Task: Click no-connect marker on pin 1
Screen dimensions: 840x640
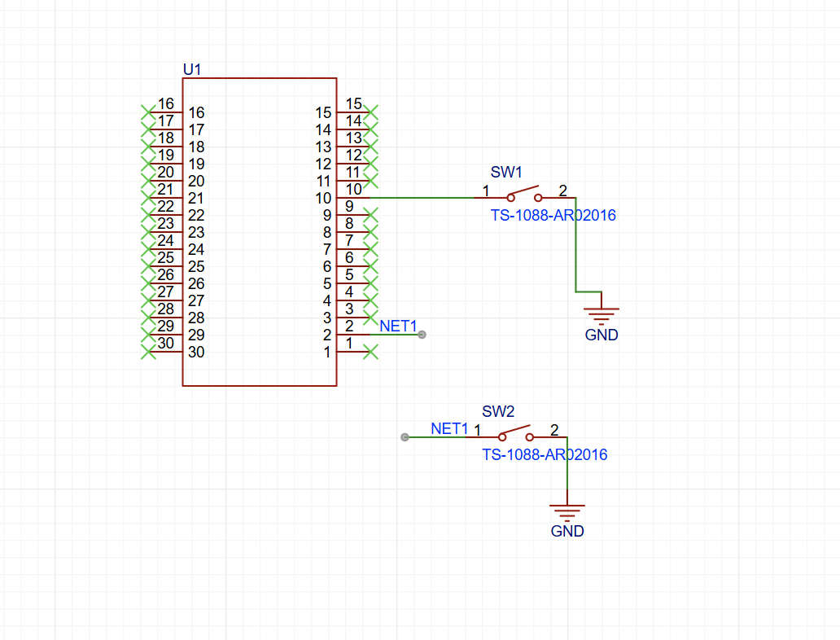Action: click(x=370, y=352)
